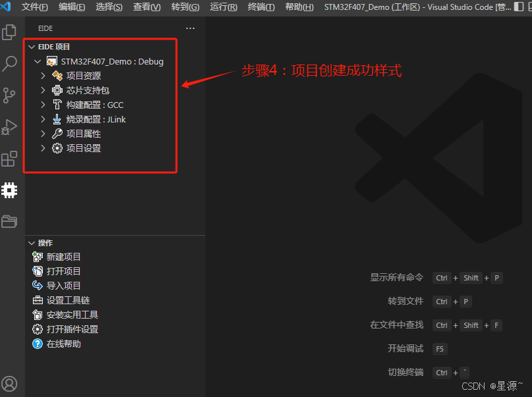
Task: Expand the 芯片支持包 node chevron
Action: 43,90
